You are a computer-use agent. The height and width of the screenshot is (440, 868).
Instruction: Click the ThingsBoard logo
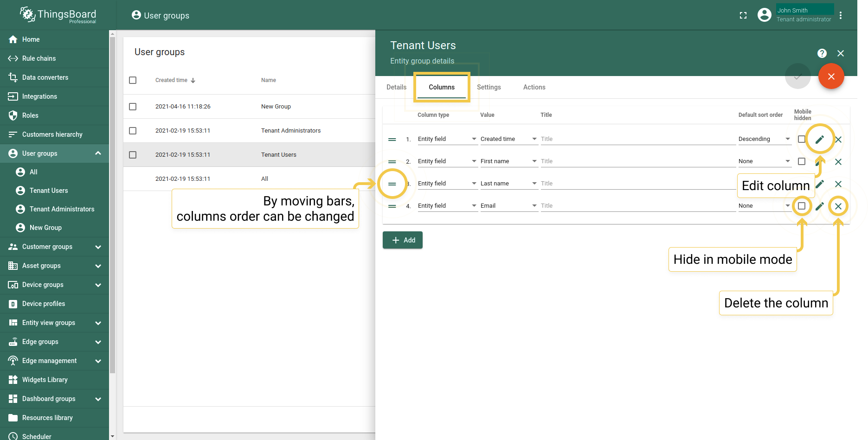pyautogui.click(x=58, y=15)
